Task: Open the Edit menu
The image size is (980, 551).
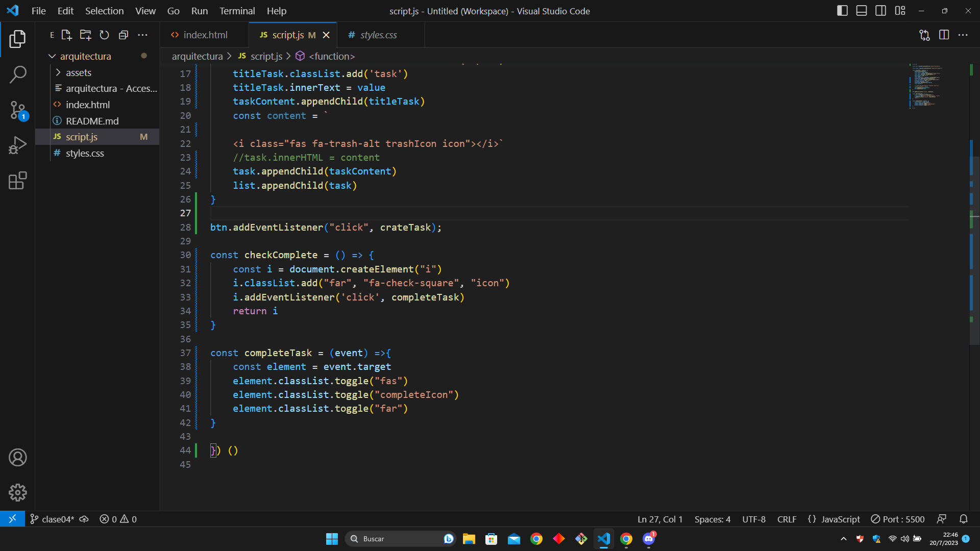Action: [x=65, y=11]
